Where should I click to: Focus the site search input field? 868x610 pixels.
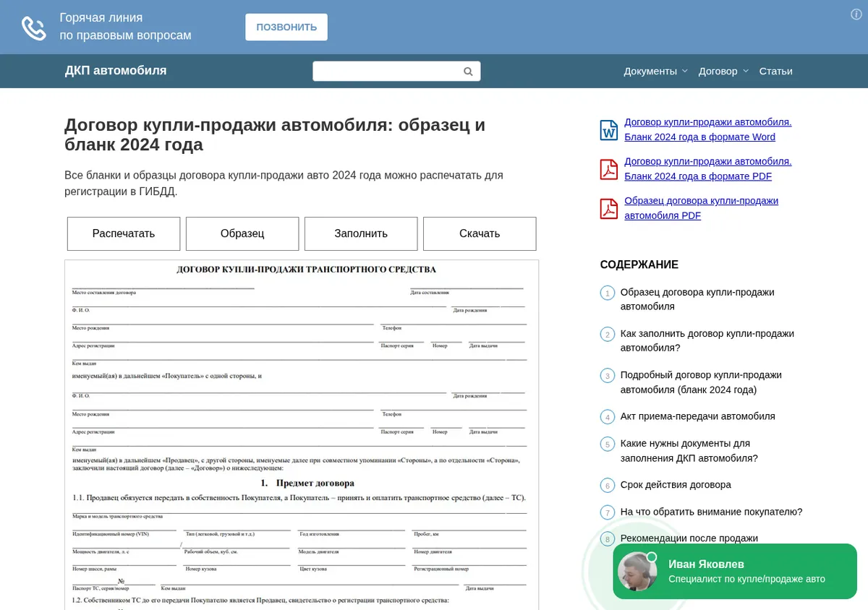[388, 72]
